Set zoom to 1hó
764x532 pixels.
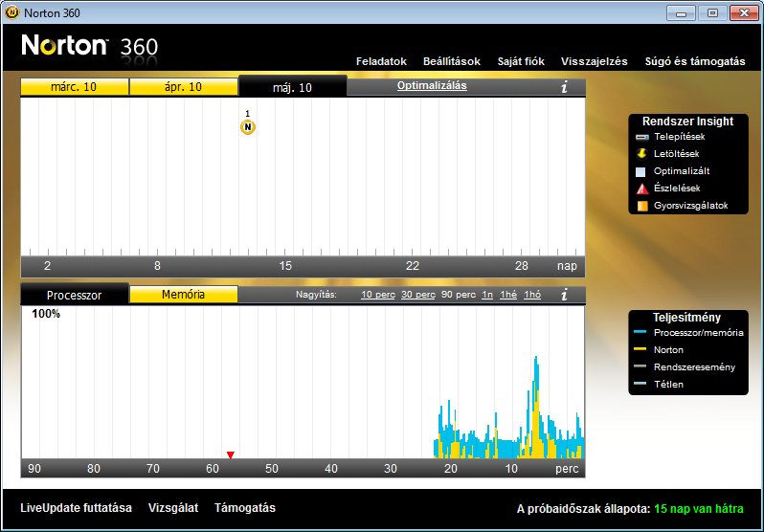(532, 295)
